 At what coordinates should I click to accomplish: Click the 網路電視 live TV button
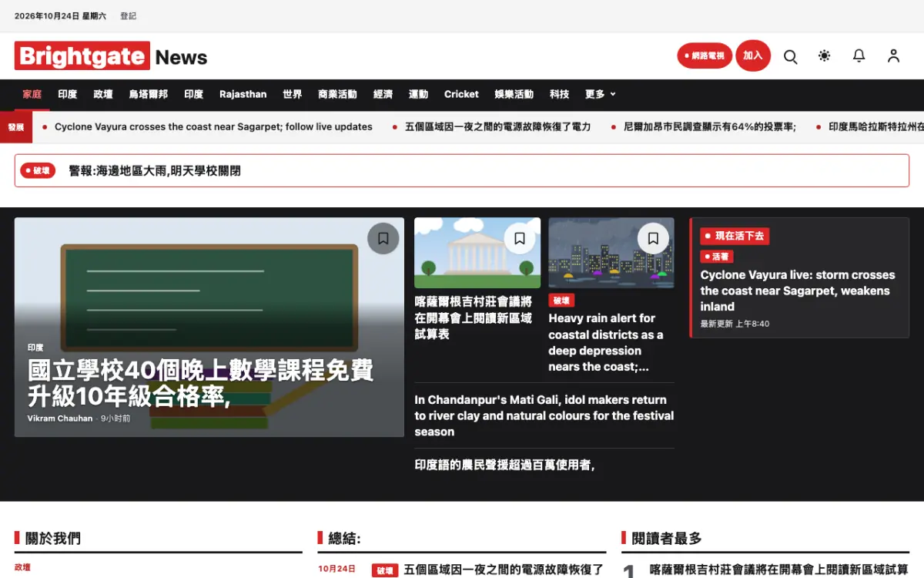705,55
